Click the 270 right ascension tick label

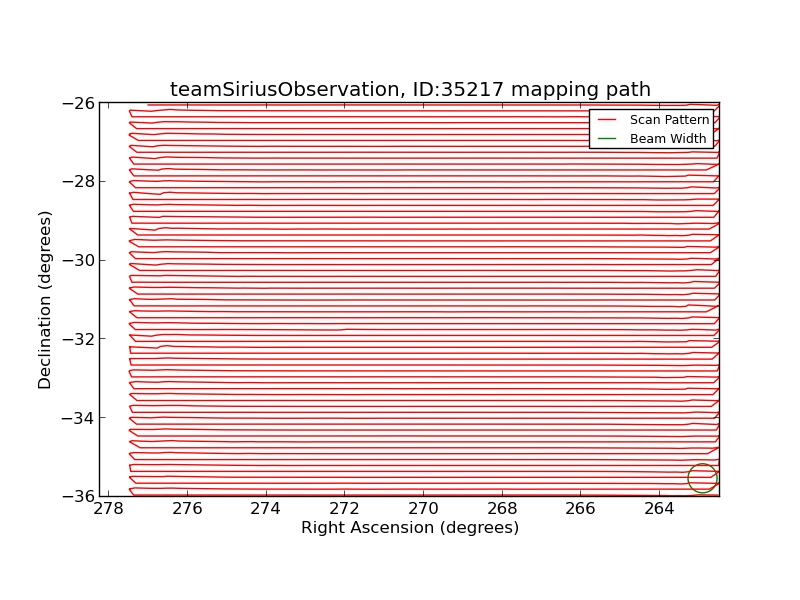pos(423,509)
